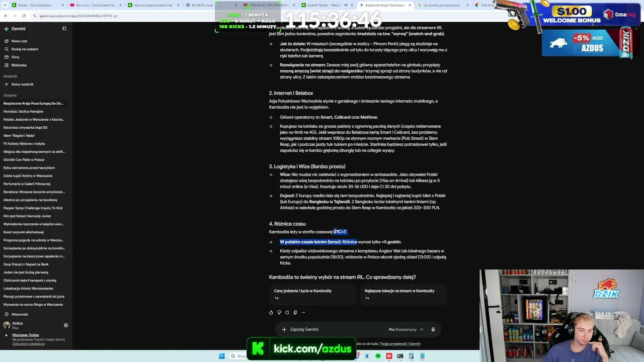Open the terminal icon on the taskbar
Screen dimensions: 644x362
coord(400,356)
